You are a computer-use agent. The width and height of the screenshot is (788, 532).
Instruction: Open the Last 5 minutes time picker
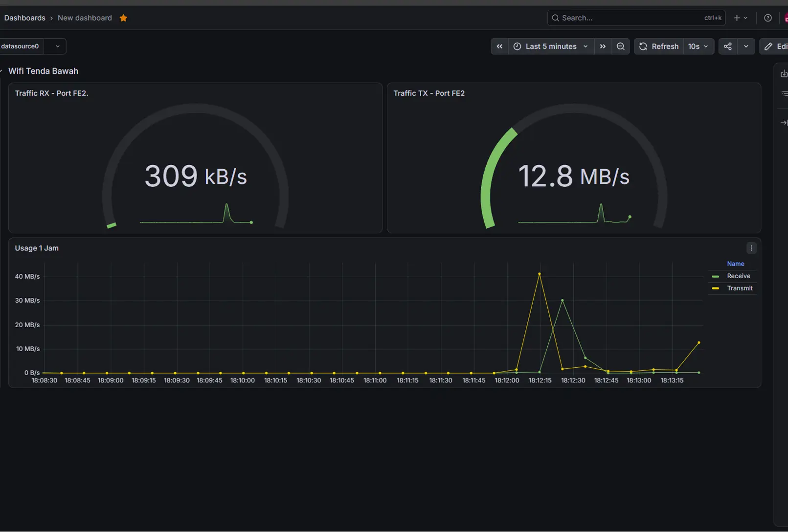click(x=551, y=46)
